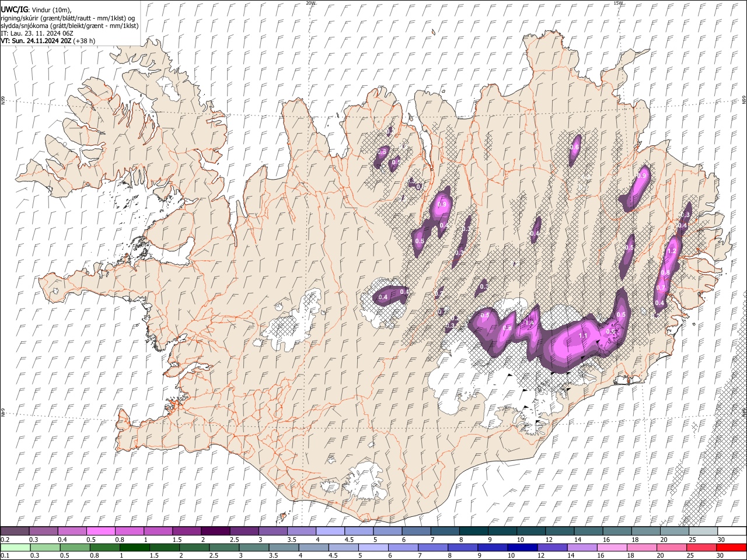Click the 'VT: Sun. 24.11.2024 20Z' valid time text
The image size is (747, 560).
coord(37,41)
